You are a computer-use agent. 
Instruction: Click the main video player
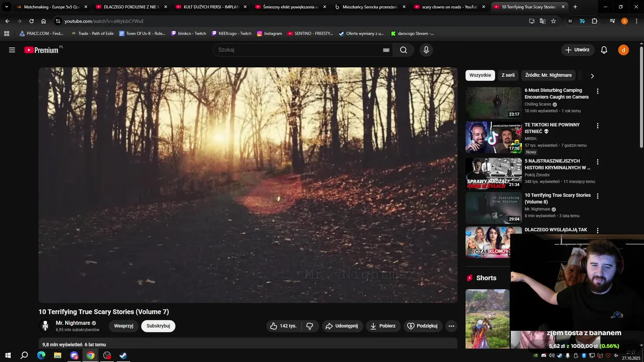pos(248,185)
